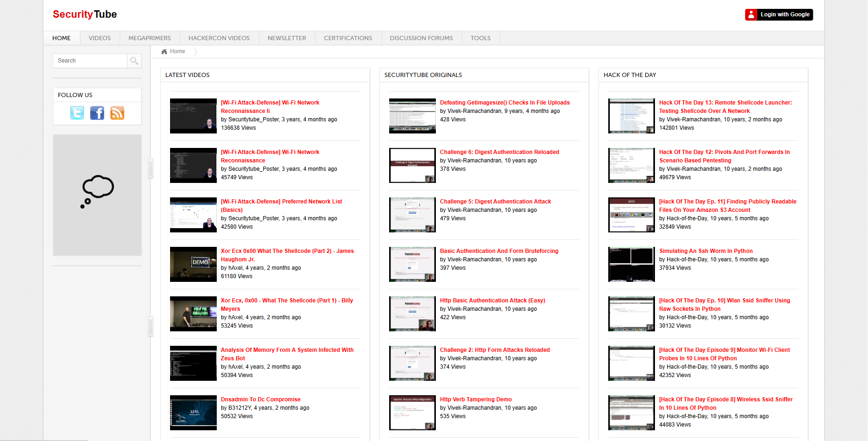Open Analysis Of Memory Zeus Bot link
Viewport: 868px width, 441px height.
287,354
